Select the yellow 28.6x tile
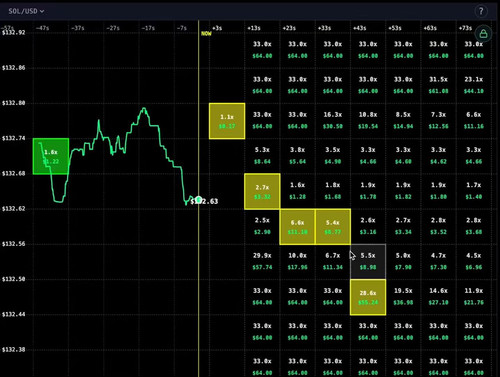Image resolution: width=500 pixels, height=377 pixels. [x=368, y=297]
